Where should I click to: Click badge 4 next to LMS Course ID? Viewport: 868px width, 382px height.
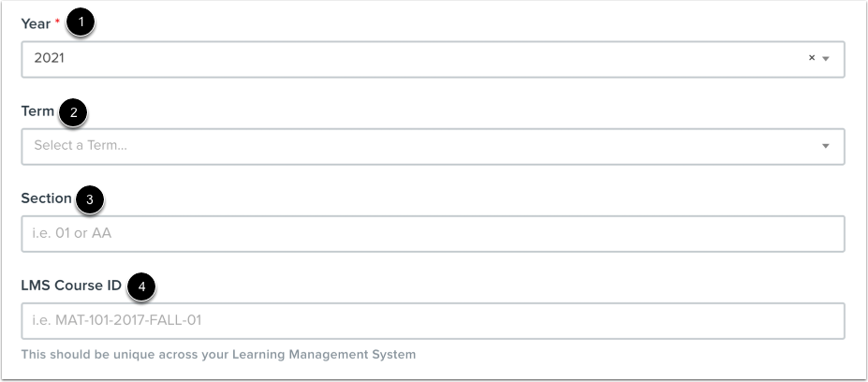[140, 286]
